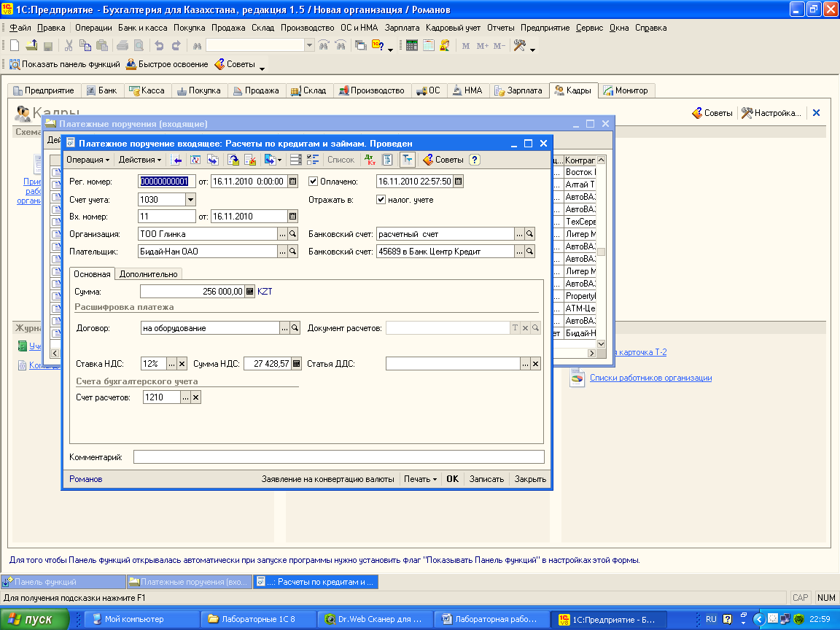Open the Печать dropdown
The width and height of the screenshot is (840, 630).
point(421,479)
